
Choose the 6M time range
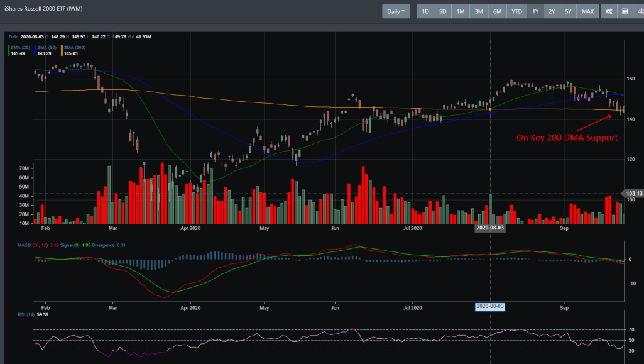click(x=497, y=11)
